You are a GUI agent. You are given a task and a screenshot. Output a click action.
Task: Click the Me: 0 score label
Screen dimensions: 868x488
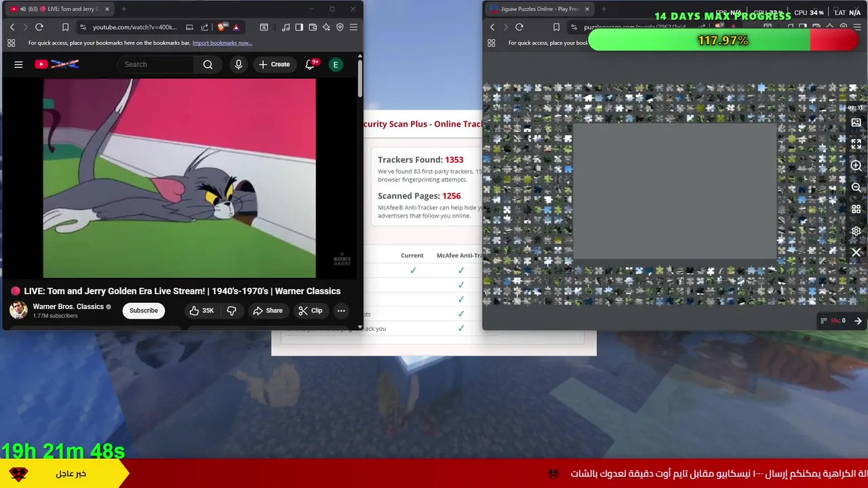click(x=838, y=321)
